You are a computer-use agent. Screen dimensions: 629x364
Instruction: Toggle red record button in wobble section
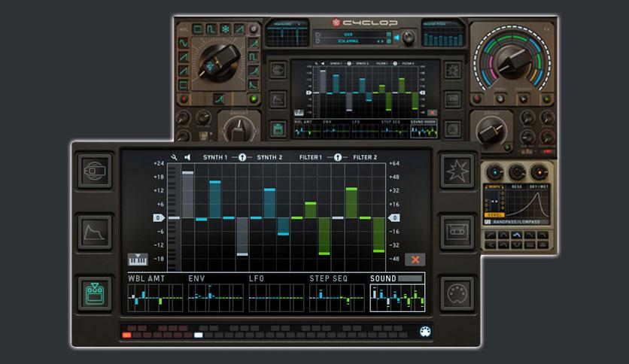pos(184,99)
